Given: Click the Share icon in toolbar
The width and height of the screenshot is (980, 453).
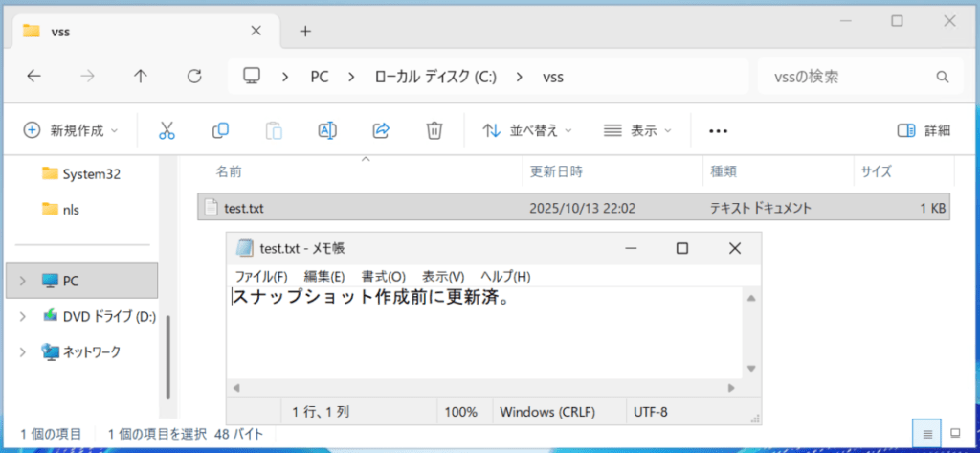Looking at the screenshot, I should pos(381,130).
